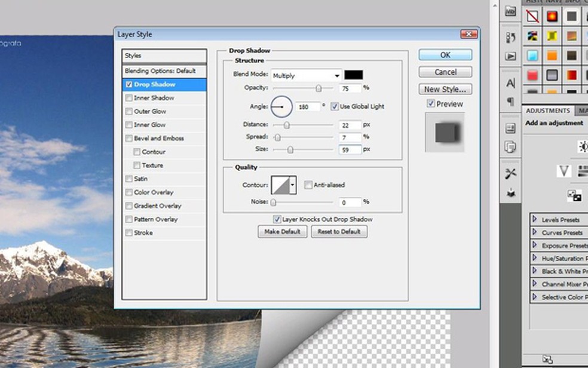The image size is (588, 368).
Task: Uncheck the Drop Shadow checkbox
Action: point(129,85)
